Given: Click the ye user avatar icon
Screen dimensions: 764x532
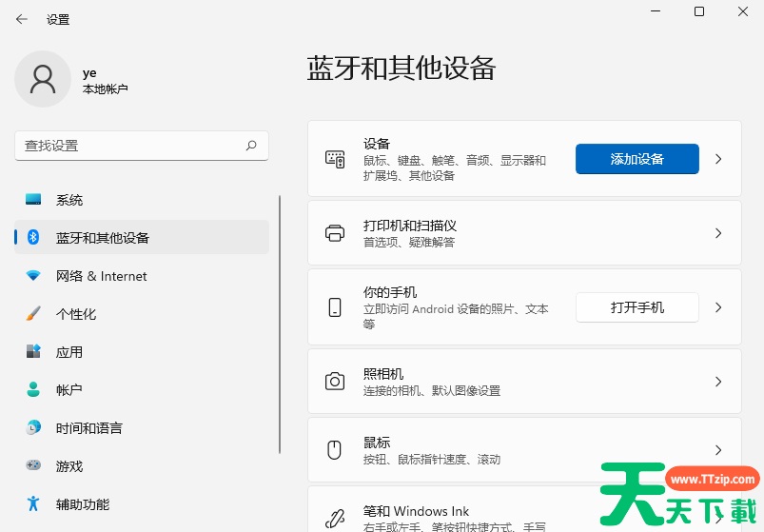Looking at the screenshot, I should pos(43,79).
